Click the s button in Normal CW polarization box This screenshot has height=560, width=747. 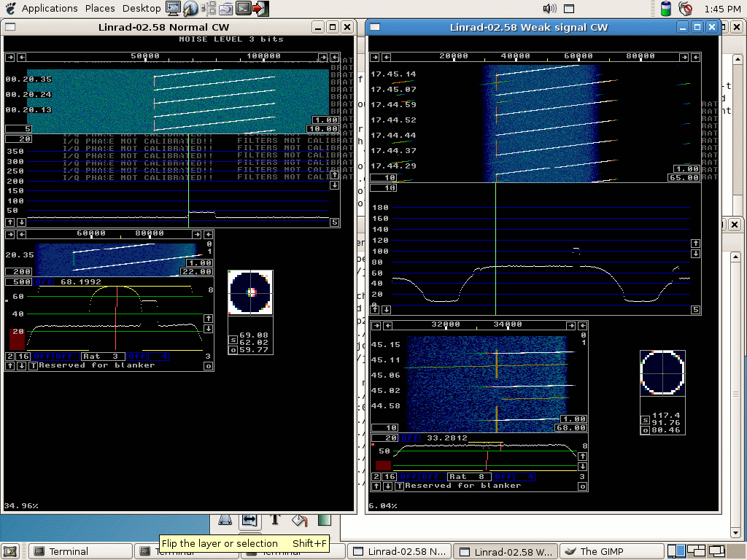click(233, 340)
